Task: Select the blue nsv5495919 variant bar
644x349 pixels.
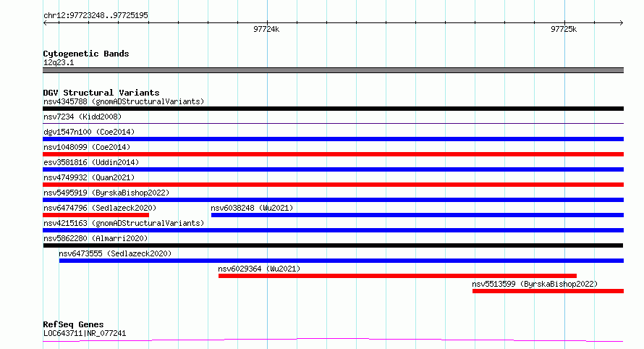Action: [333, 200]
